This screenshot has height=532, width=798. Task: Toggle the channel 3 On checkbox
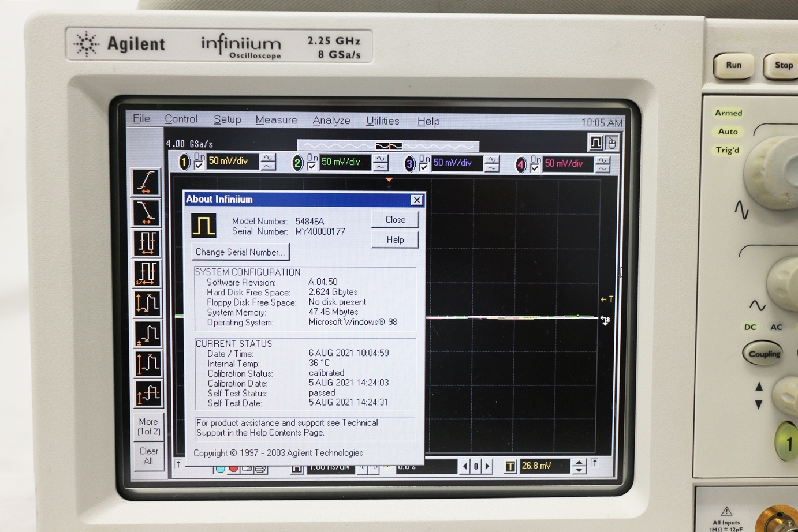click(424, 167)
